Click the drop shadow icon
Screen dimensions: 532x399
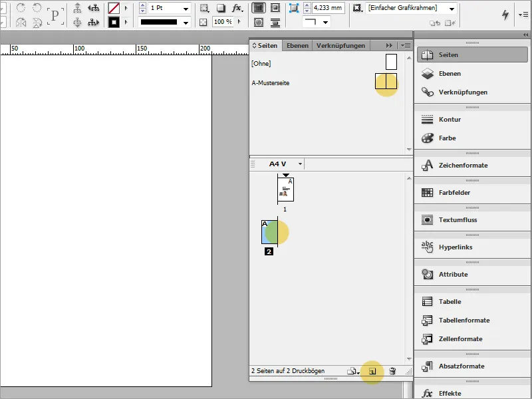click(221, 8)
